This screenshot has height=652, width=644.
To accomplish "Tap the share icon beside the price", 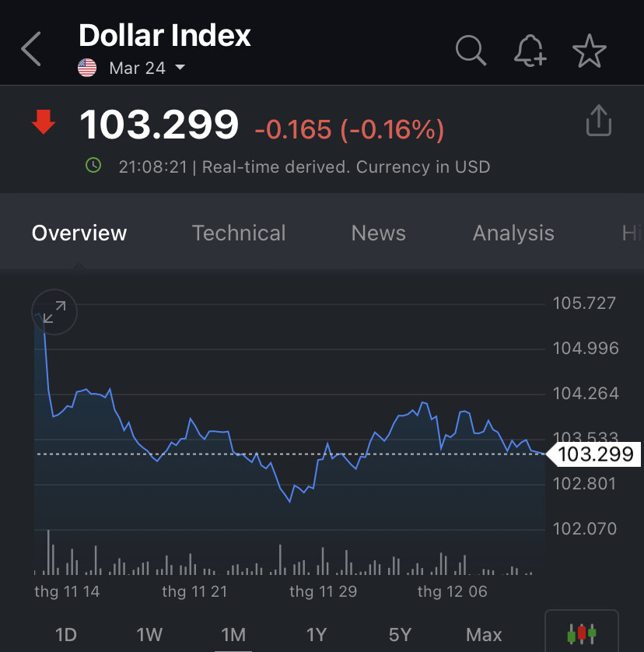I will [598, 121].
